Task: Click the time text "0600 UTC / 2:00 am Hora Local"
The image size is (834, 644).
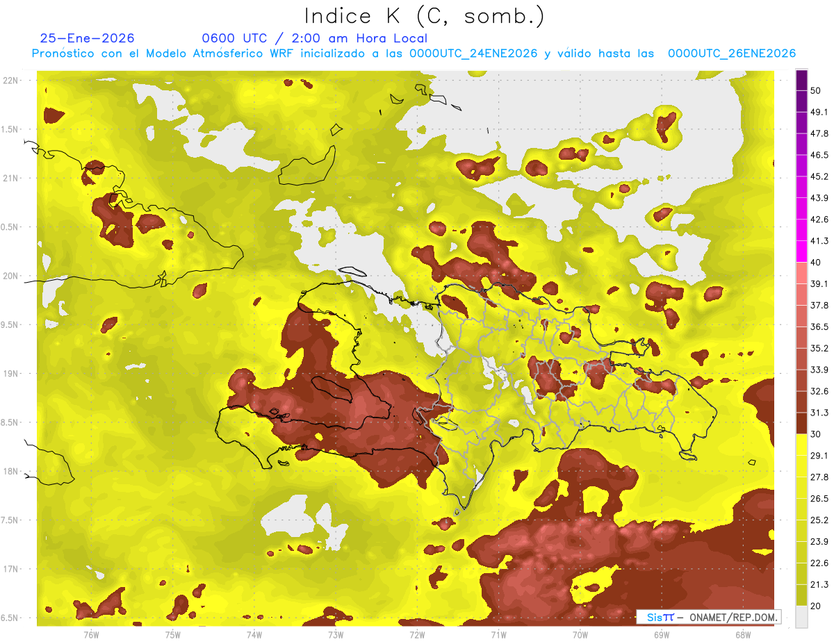Action: (315, 38)
